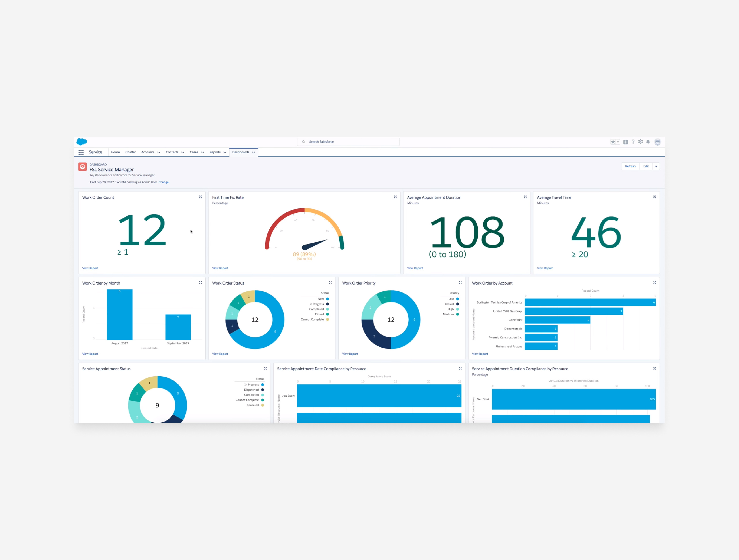Screen dimensions: 739x560
Task: Open the Setup gear icon
Action: tap(640, 142)
